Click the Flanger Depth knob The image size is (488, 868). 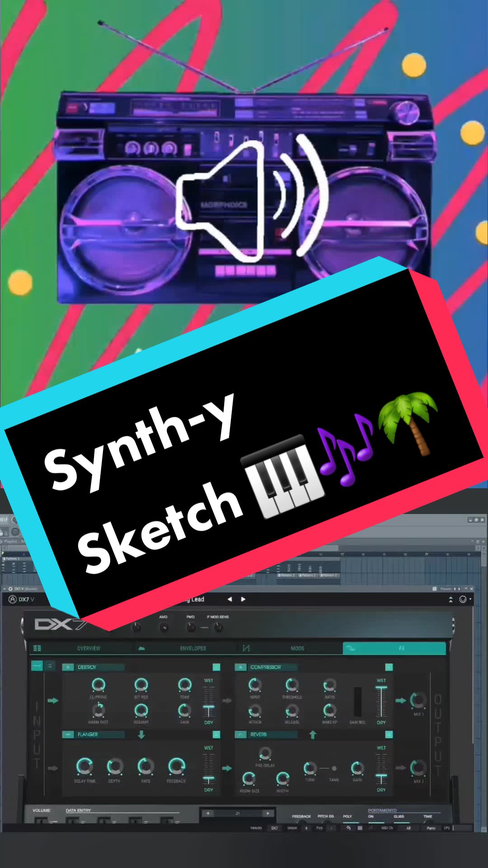click(x=115, y=766)
